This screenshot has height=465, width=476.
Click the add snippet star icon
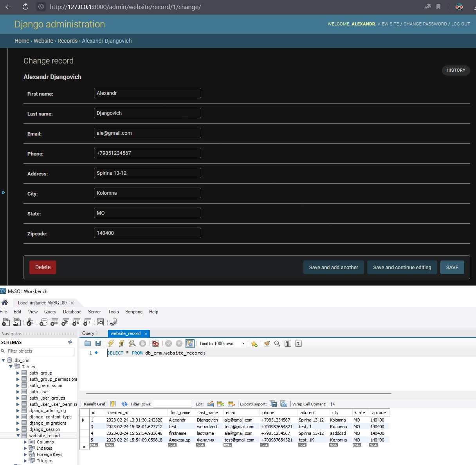click(x=254, y=344)
